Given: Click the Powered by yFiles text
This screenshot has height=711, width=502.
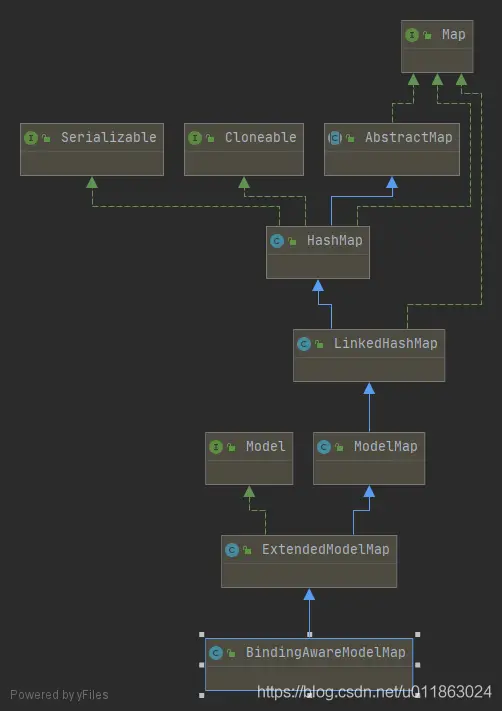Looking at the screenshot, I should tap(59, 695).
